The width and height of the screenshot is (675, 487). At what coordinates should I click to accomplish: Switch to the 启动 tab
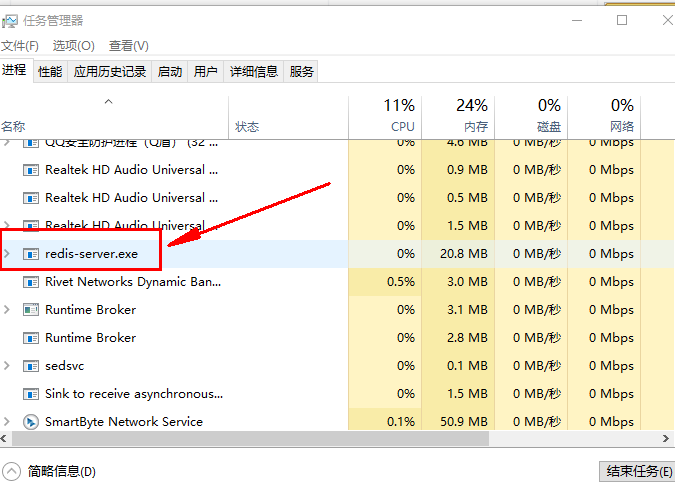pyautogui.click(x=170, y=71)
